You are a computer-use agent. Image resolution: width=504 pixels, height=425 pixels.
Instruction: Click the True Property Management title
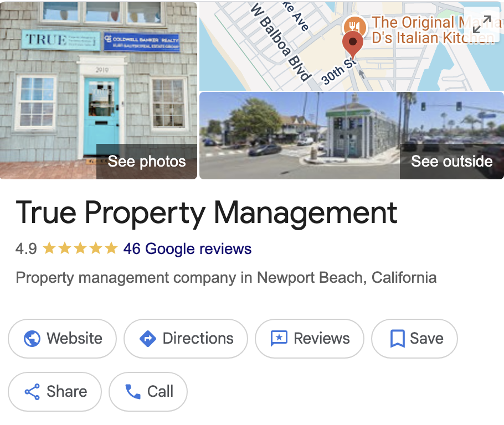click(x=207, y=212)
